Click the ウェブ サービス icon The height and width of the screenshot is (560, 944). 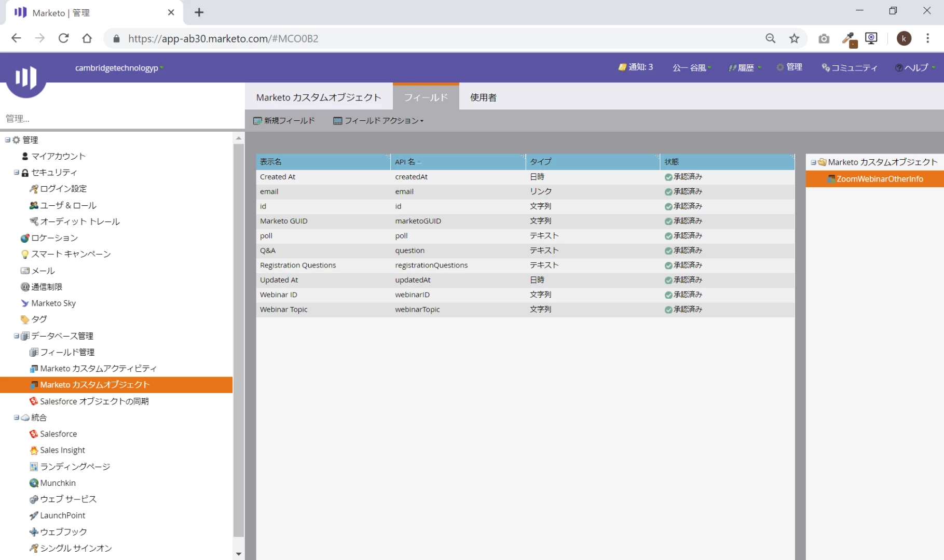[34, 499]
